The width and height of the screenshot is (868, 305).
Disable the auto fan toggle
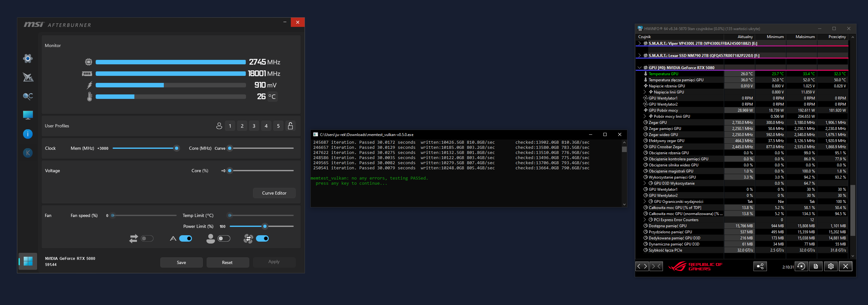tap(186, 239)
